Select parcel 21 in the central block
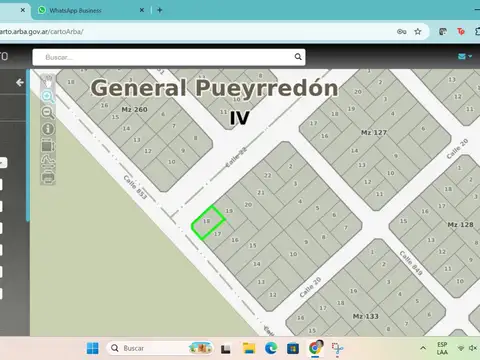Viewport: 480px width, 360px height. (261, 193)
